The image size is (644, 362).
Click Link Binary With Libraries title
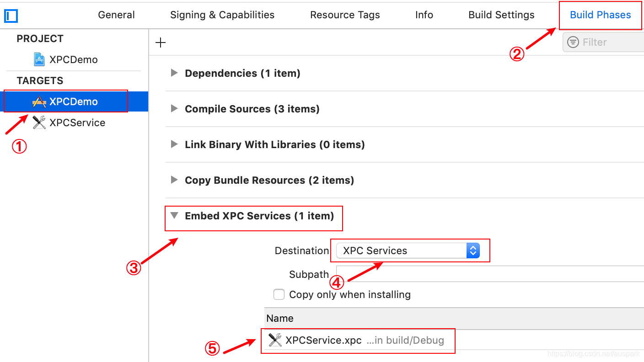275,144
